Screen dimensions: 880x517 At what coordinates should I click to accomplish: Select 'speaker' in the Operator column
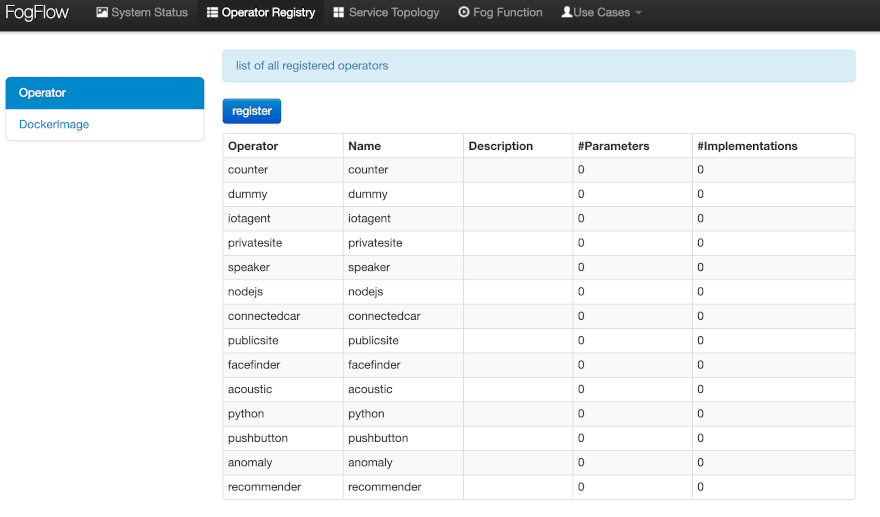[249, 267]
